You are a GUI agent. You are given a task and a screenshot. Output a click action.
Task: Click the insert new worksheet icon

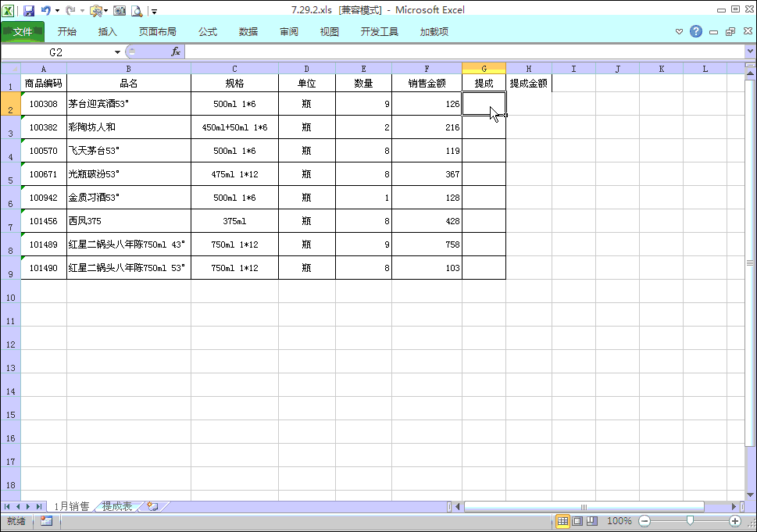pyautogui.click(x=152, y=506)
